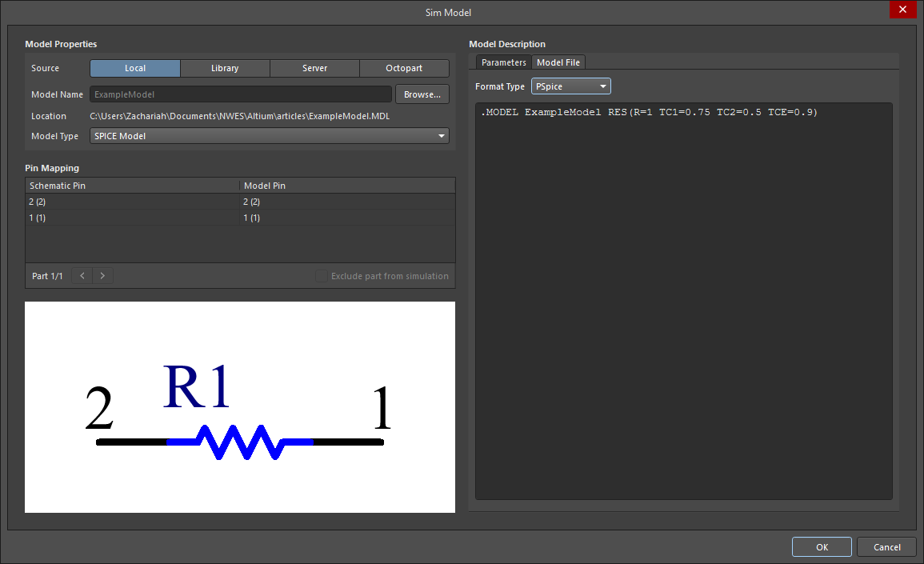Select the Local model source
The height and width of the screenshot is (564, 924).
(134, 68)
